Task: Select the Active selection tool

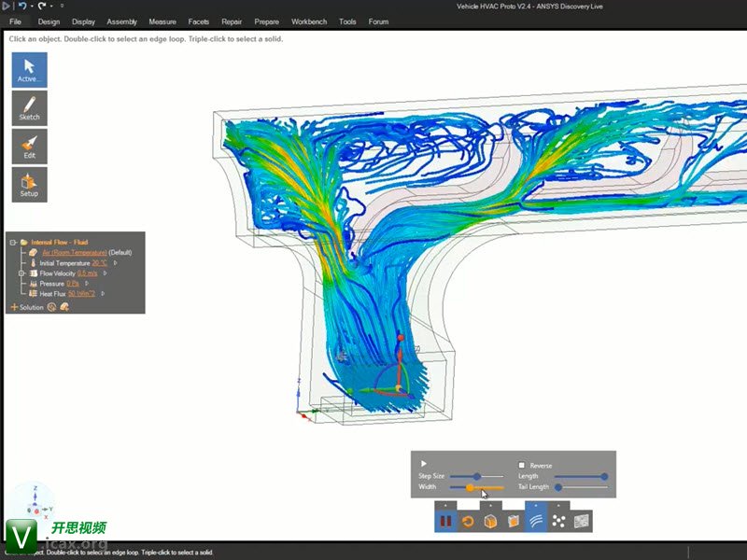Action: tap(29, 70)
